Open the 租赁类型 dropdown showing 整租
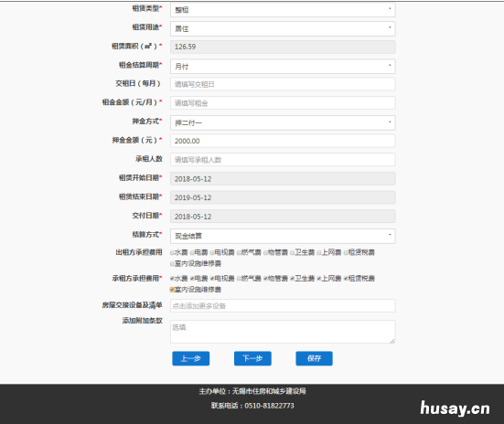This screenshot has width=504, height=424. coord(283,10)
